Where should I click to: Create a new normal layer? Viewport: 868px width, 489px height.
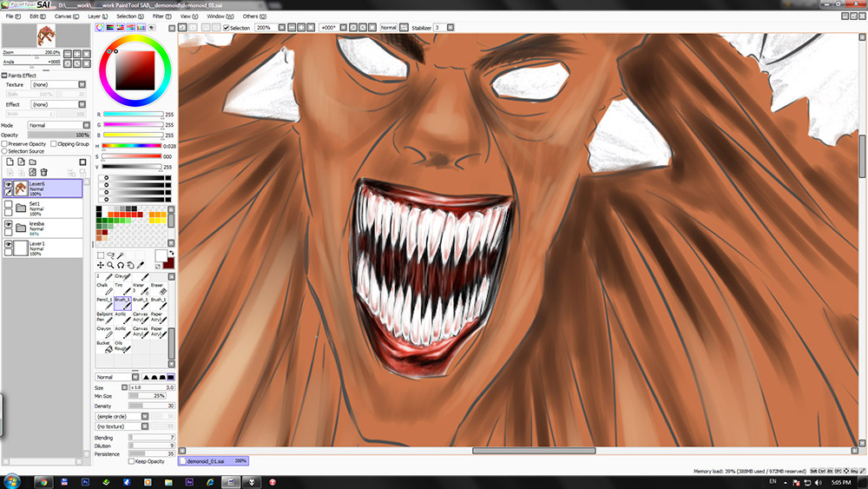coord(10,162)
